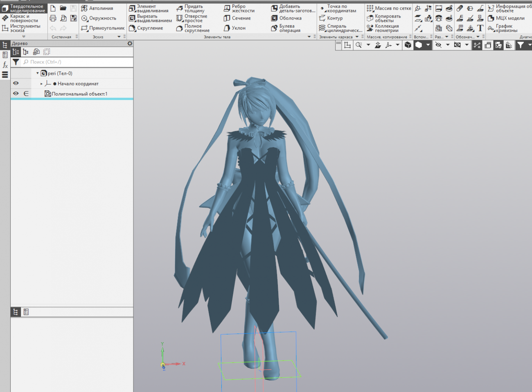Click the tree search field Поиск

tap(78, 62)
